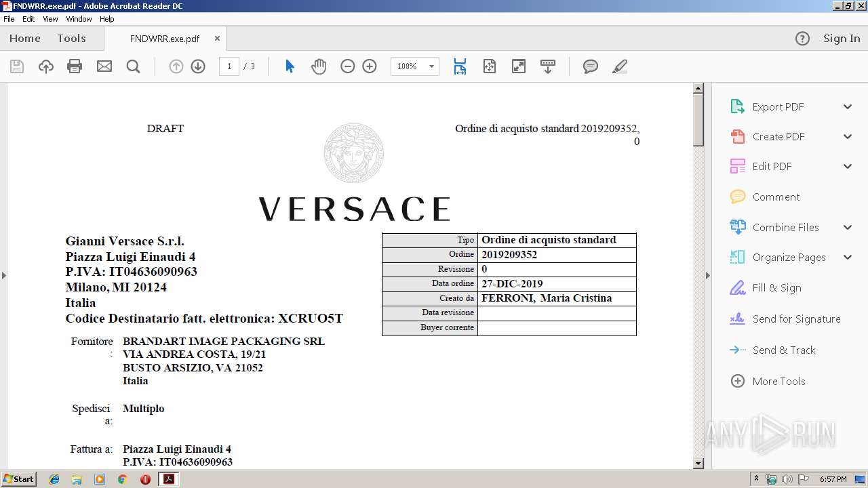Open More Tools
This screenshot has height=488, width=868.
pyautogui.click(x=768, y=381)
